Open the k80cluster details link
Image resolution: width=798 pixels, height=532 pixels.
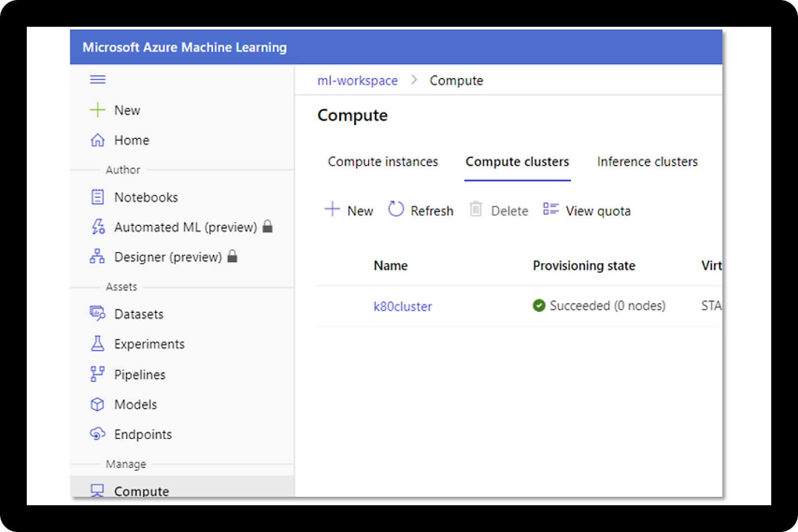(403, 306)
